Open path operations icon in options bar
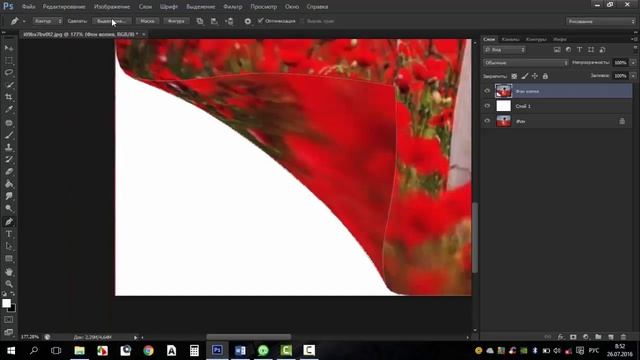The height and width of the screenshot is (360, 640). point(200,21)
